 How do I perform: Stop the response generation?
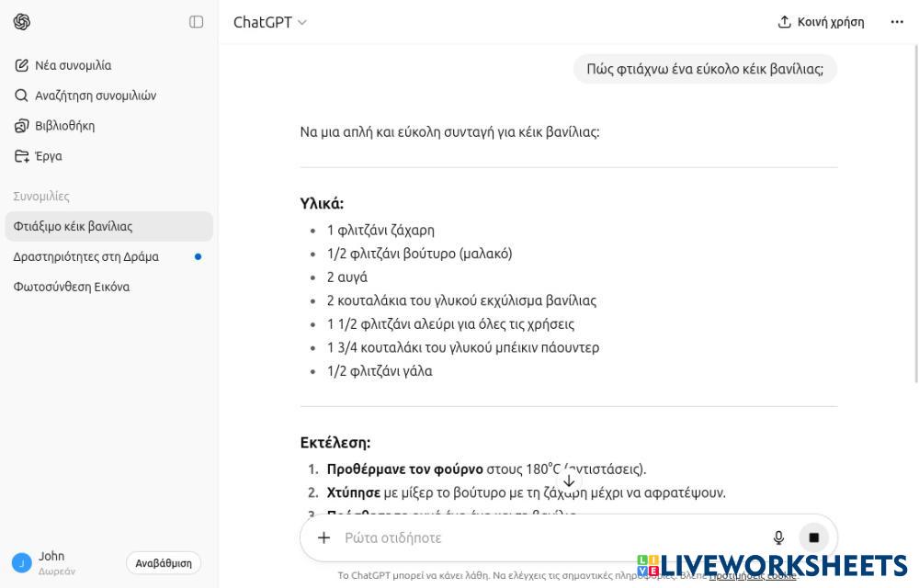point(813,537)
